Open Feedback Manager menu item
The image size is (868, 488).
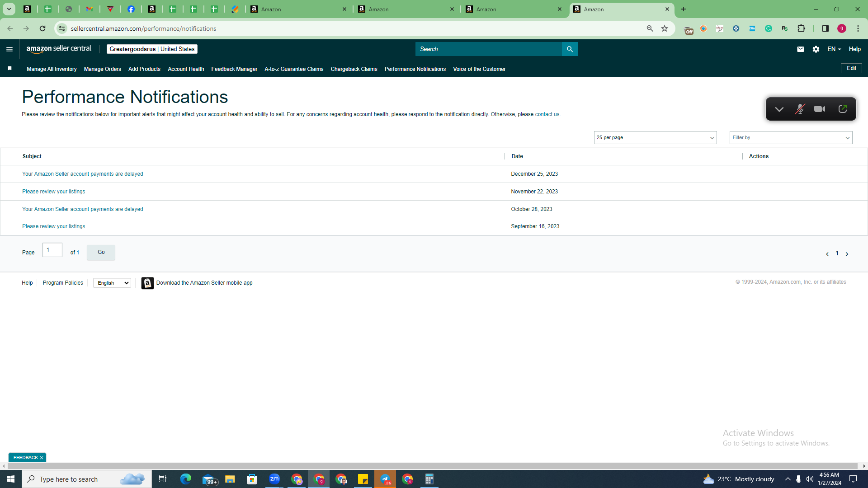coord(234,69)
